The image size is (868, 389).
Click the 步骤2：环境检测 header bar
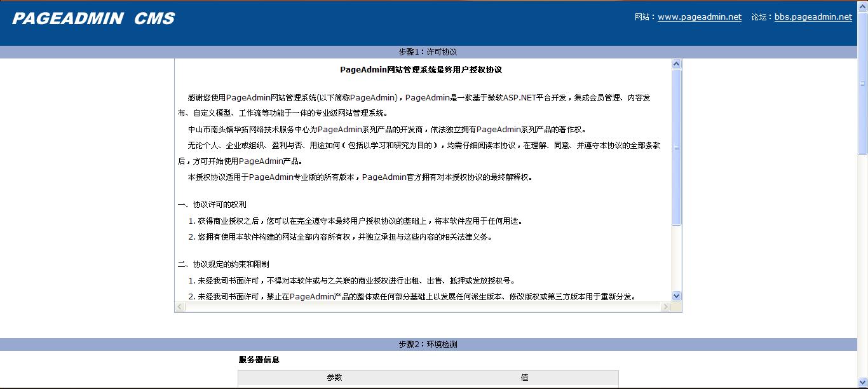pos(428,345)
